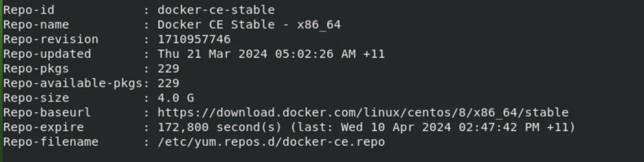Click the Repo-id label
The width and height of the screenshot is (644, 162).
click(x=29, y=10)
